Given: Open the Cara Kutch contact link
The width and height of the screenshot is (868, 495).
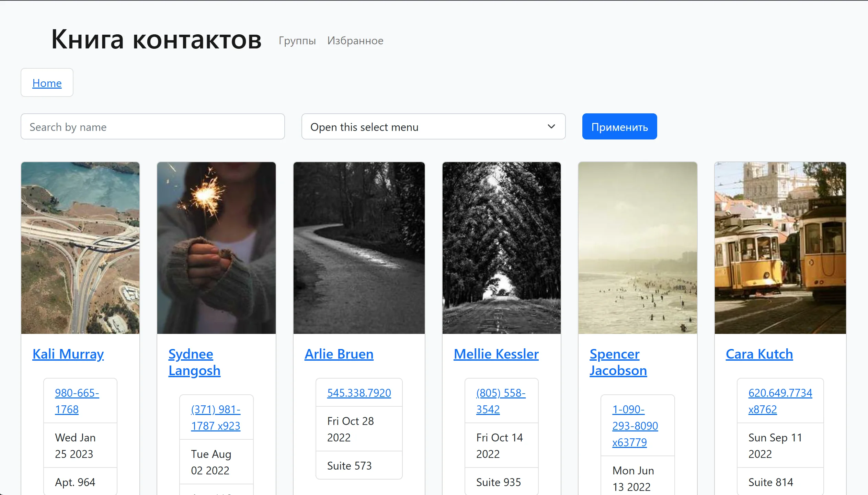Looking at the screenshot, I should pos(759,354).
